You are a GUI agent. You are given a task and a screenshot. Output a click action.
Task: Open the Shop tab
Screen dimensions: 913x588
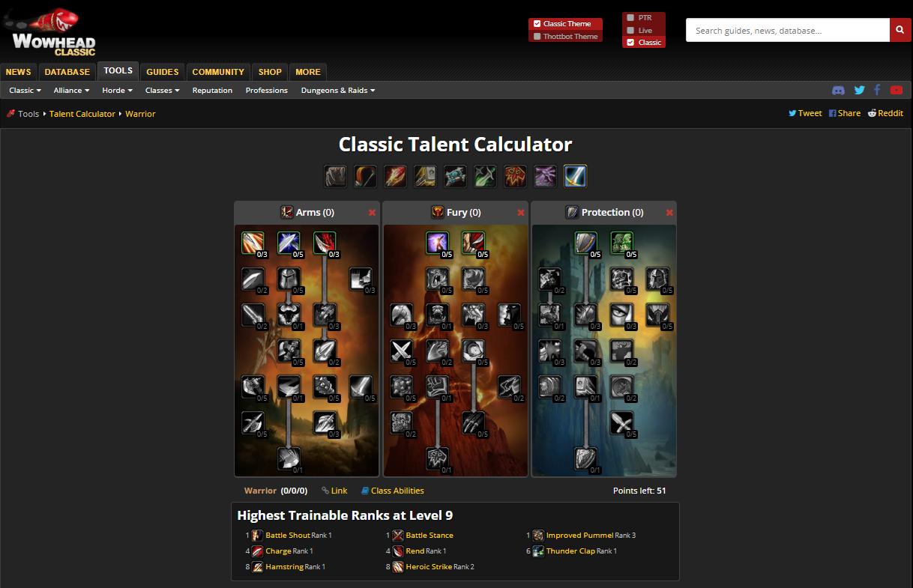(x=270, y=72)
